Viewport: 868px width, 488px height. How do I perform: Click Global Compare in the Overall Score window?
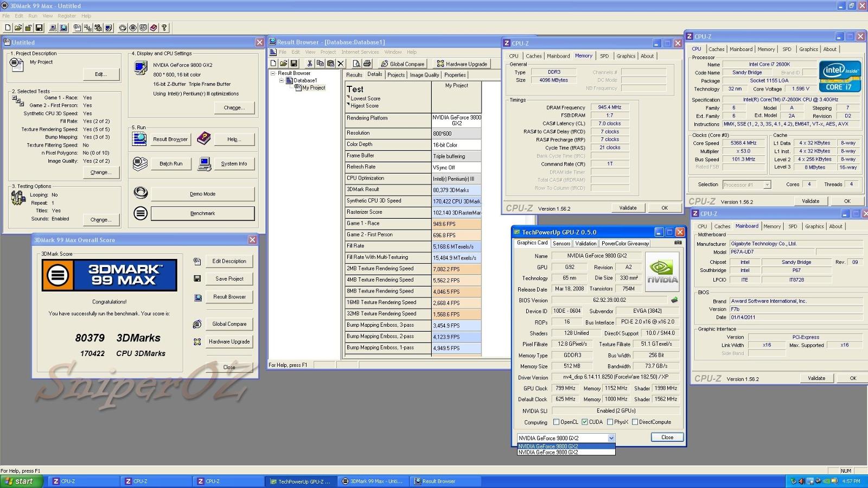tap(229, 324)
